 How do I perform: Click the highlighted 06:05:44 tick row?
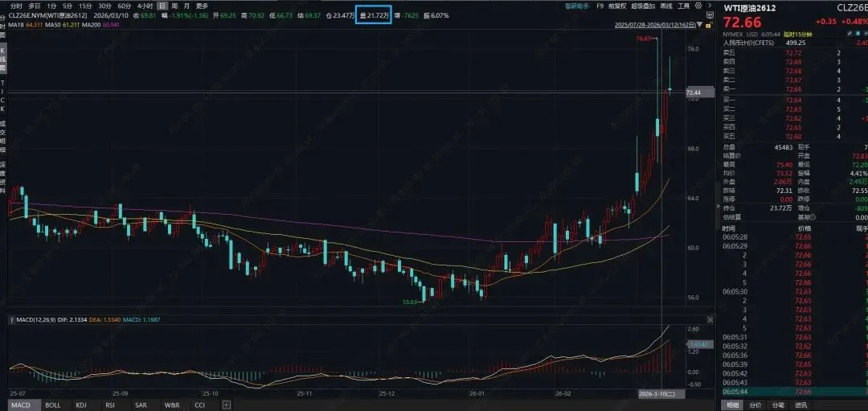point(794,392)
